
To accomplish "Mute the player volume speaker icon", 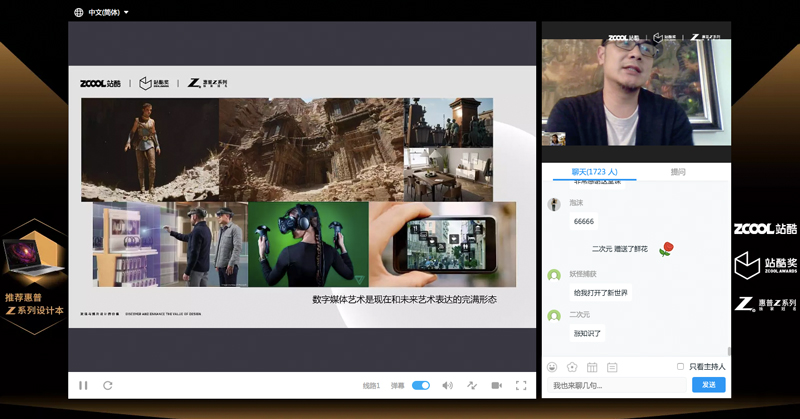I will [447, 385].
